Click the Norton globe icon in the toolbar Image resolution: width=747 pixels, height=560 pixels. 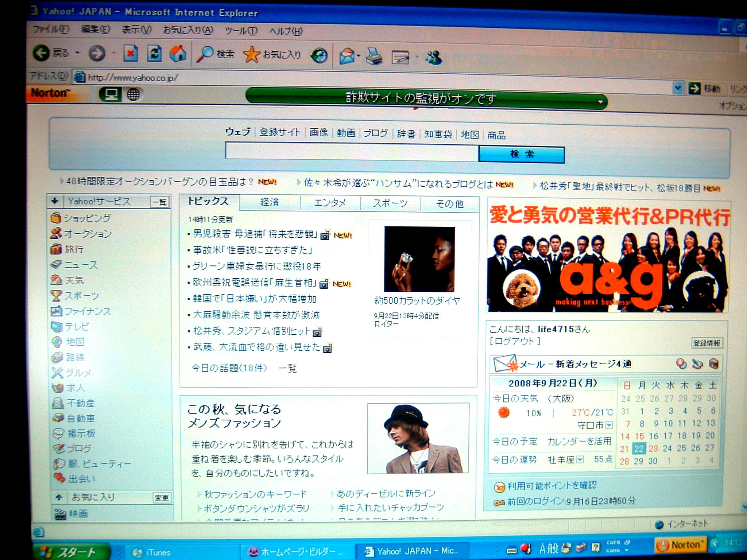coord(133,95)
